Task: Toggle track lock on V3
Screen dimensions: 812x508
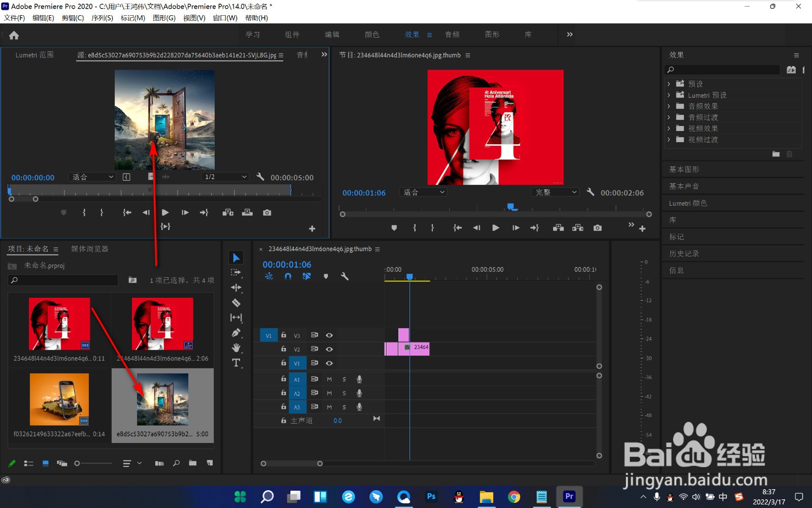Action: [x=284, y=335]
